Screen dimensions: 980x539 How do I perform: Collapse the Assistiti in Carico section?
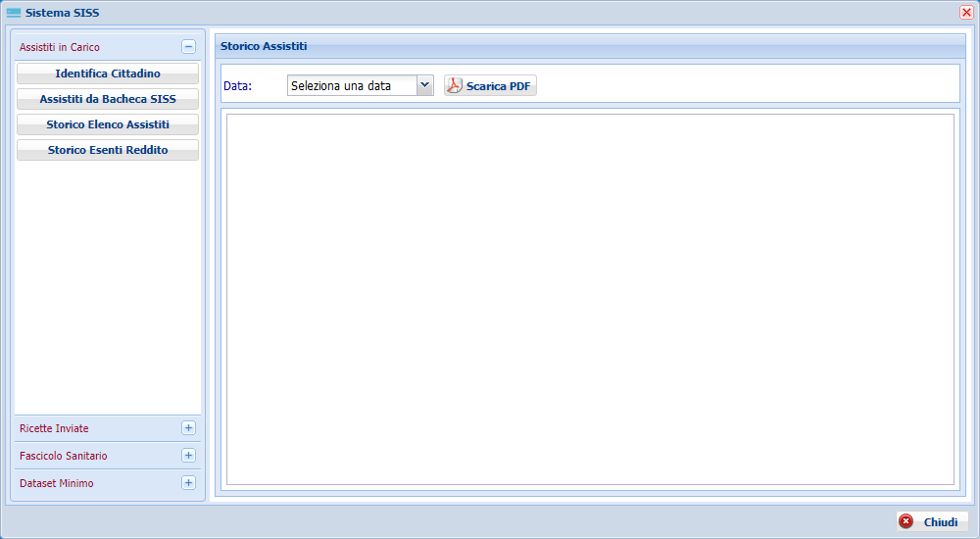188,47
